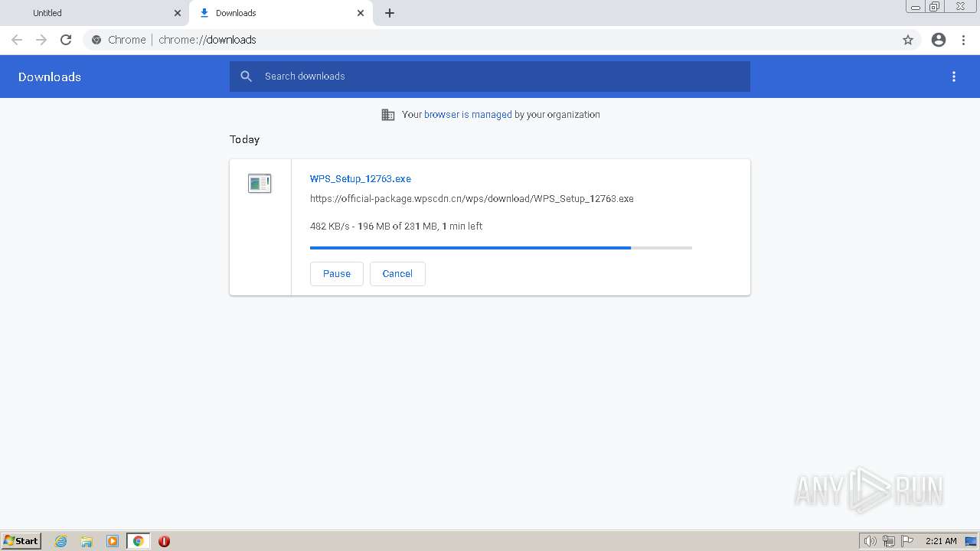The height and width of the screenshot is (551, 980).
Task: Launch Internet Explorer from taskbar
Action: click(x=61, y=541)
